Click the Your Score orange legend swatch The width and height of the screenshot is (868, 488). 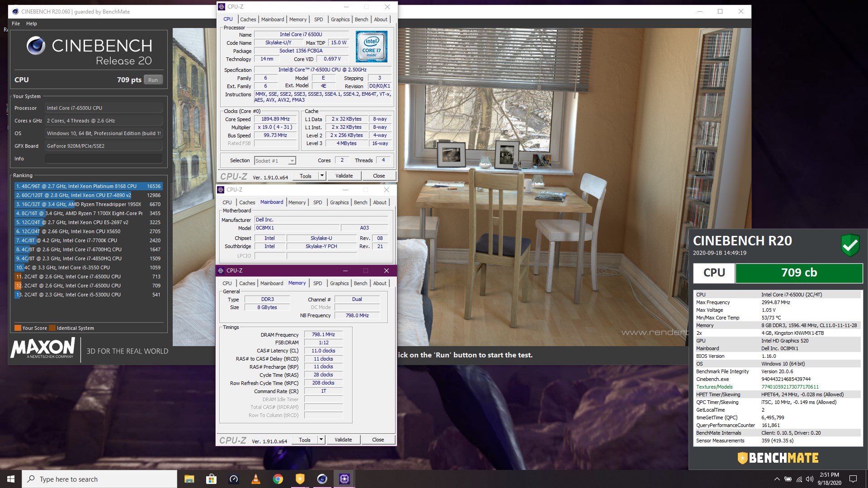coord(18,328)
